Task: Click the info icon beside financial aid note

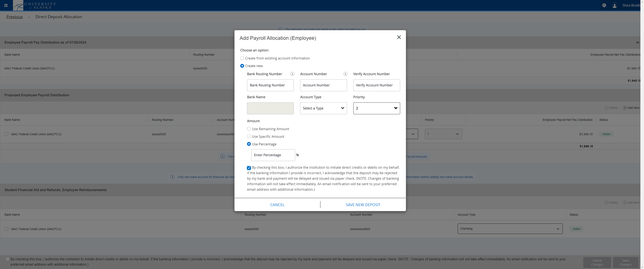Action: (x=172, y=177)
